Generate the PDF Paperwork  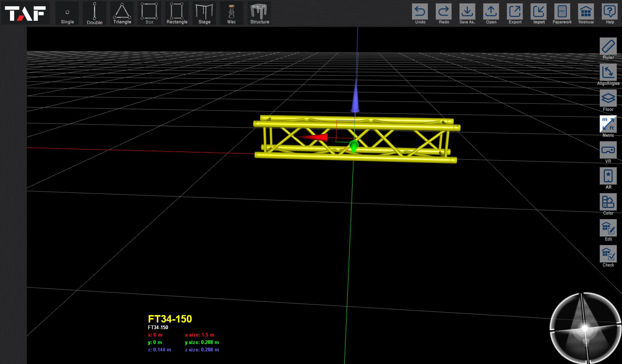point(562,14)
